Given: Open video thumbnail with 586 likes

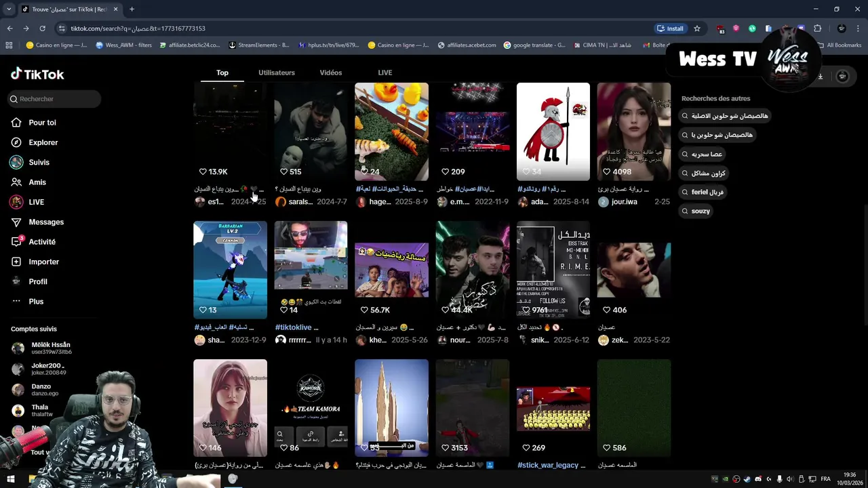Looking at the screenshot, I should coord(634,408).
